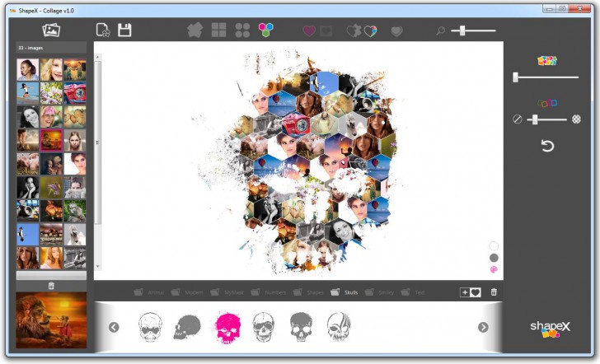Delete selected images with the trash icon under image list
600x364 pixels.
(x=51, y=286)
